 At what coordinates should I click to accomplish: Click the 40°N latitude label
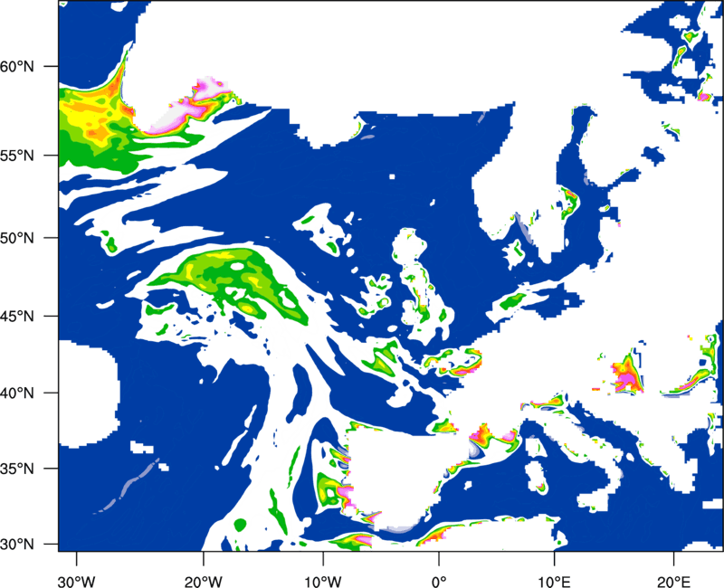click(x=17, y=394)
